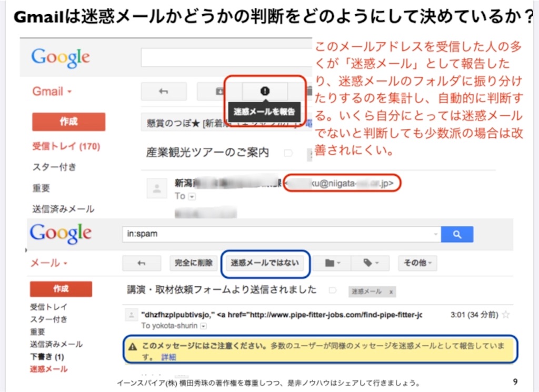Open the その他 dropdown menu

tap(417, 263)
